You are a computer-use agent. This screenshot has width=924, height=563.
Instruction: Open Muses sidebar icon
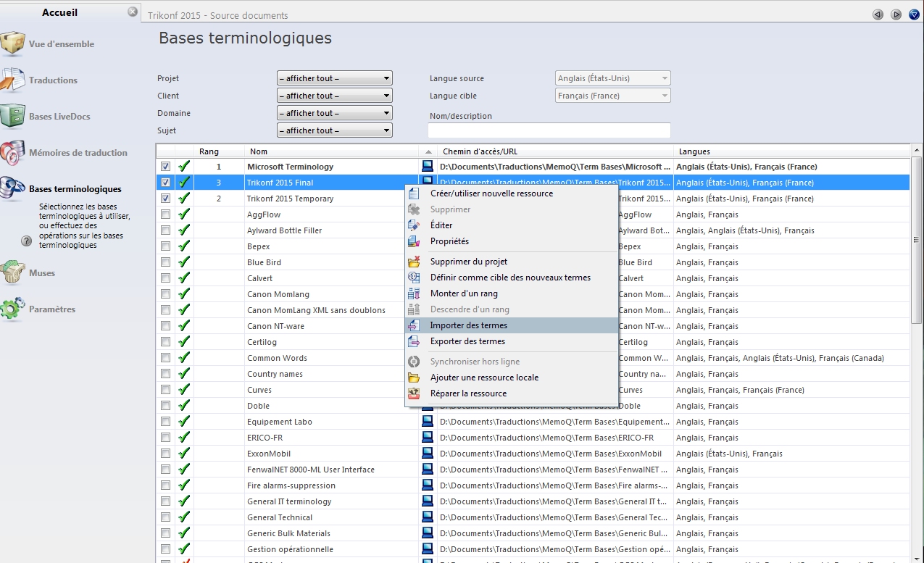[x=12, y=272]
